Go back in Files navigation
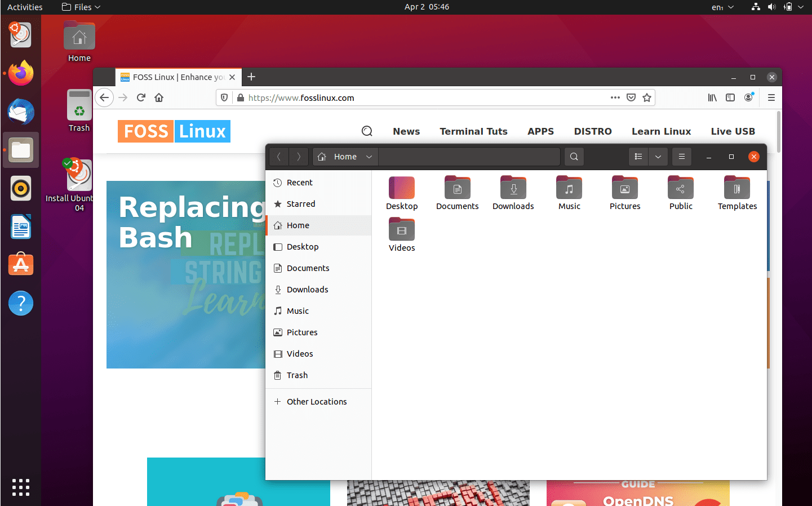 [279, 157]
